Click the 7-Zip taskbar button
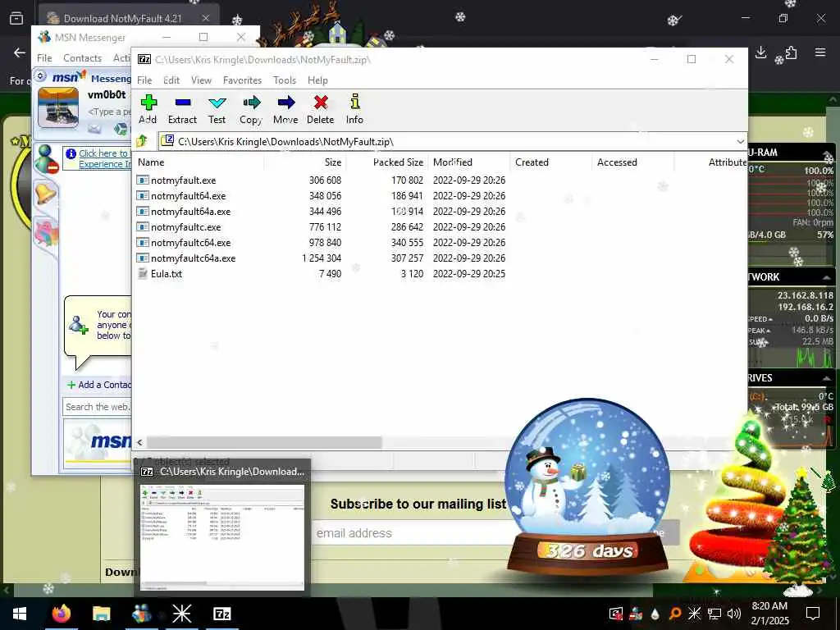This screenshot has width=840, height=630. click(221, 614)
